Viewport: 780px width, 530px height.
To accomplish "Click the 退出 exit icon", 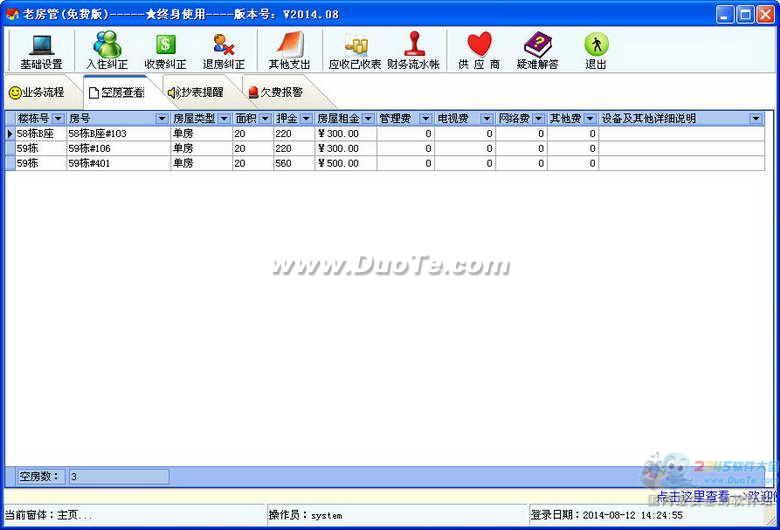I will [596, 51].
